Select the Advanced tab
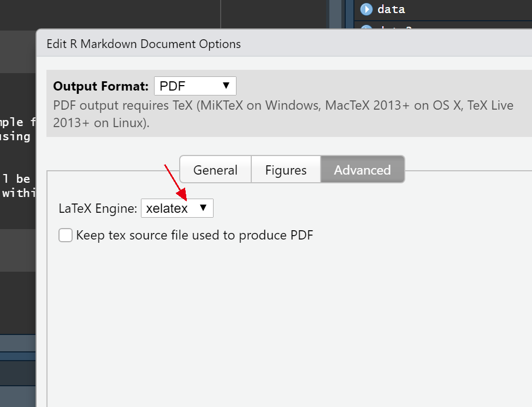 coord(362,170)
